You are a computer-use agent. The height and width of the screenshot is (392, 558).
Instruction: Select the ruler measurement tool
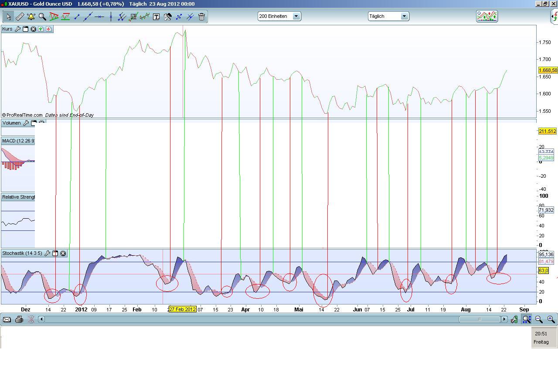click(x=20, y=17)
